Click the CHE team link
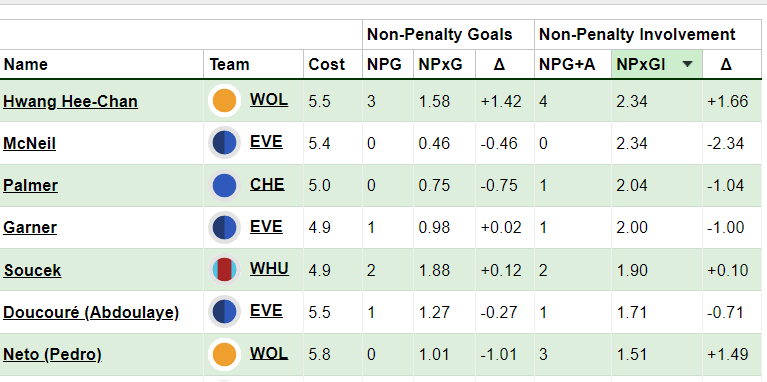767x382 pixels. pyautogui.click(x=267, y=184)
